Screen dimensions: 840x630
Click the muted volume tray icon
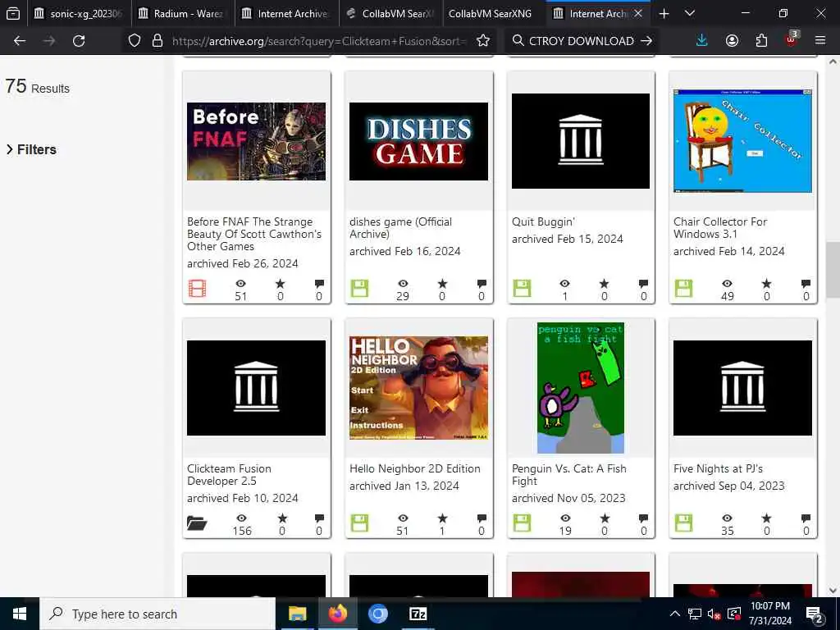pos(714,614)
